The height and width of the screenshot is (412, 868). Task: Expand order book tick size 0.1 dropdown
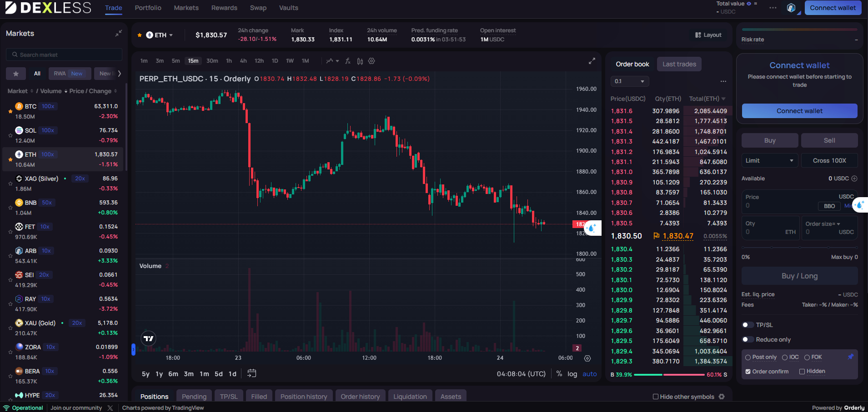(x=629, y=81)
